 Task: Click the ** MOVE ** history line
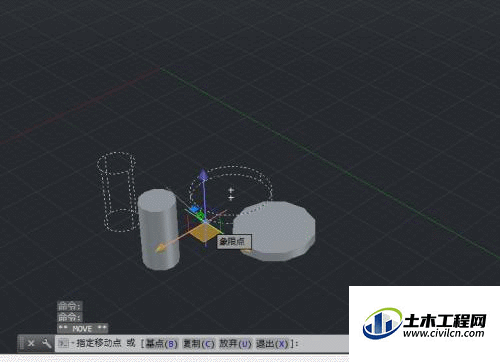(82, 329)
